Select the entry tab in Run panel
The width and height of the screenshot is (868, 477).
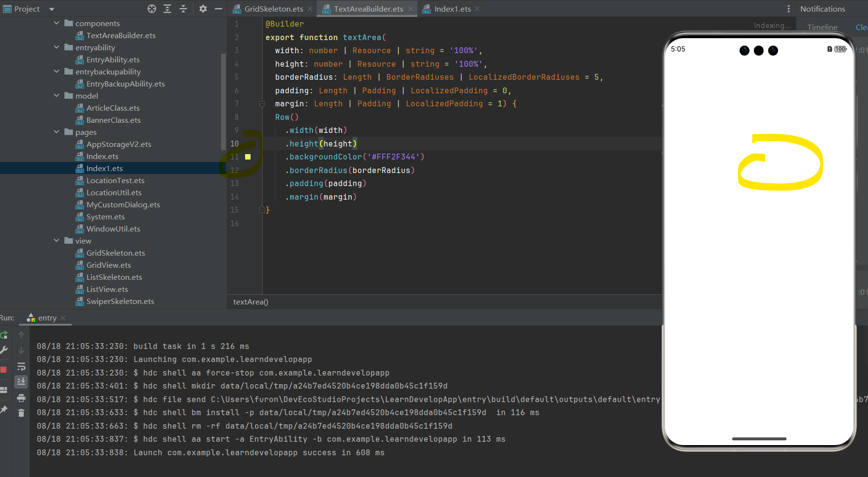(47, 318)
